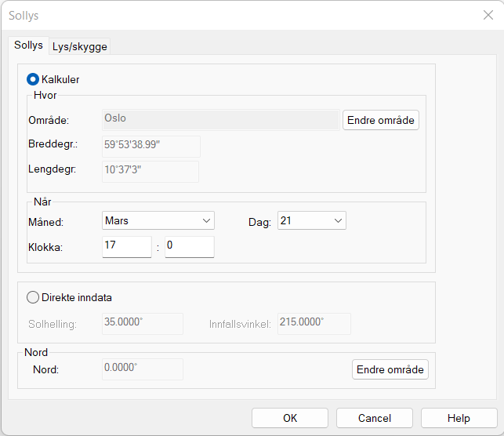Click Endre område button next to Oslo
This screenshot has width=504, height=436.
[x=381, y=120]
